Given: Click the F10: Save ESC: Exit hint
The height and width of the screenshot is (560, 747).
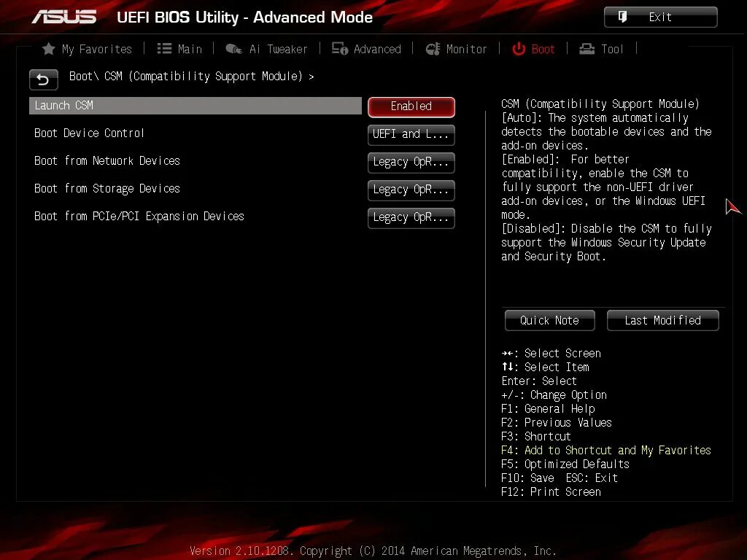Looking at the screenshot, I should [560, 478].
